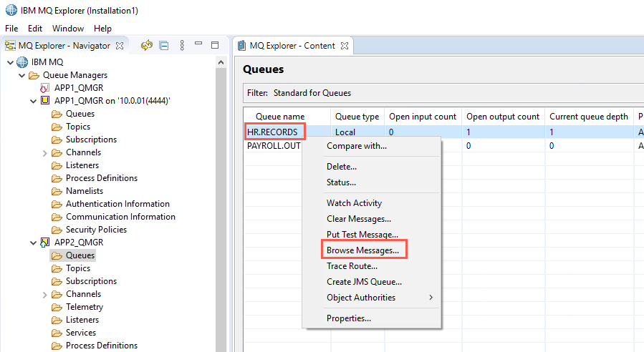Switch to MQ Explorer - Navigator tab
Viewport: 644px width, 352px height.
64,46
